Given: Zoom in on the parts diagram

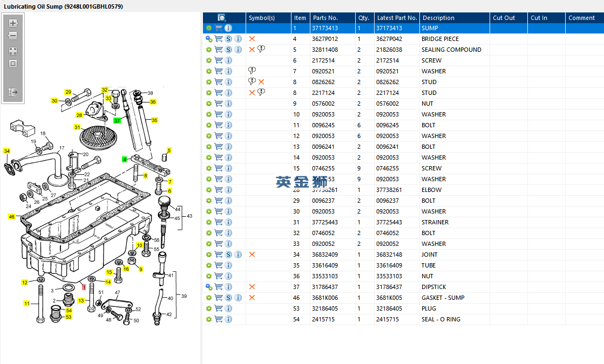Looking at the screenshot, I should [x=13, y=23].
